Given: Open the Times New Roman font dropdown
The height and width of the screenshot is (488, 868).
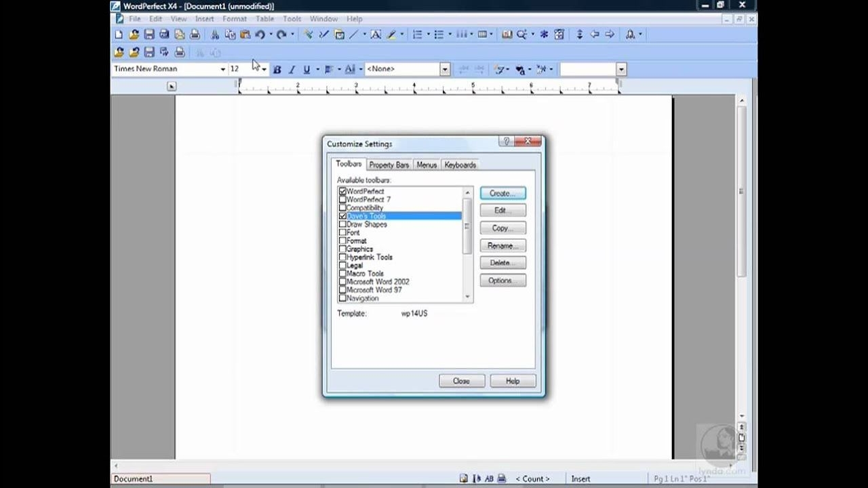Looking at the screenshot, I should click(222, 69).
